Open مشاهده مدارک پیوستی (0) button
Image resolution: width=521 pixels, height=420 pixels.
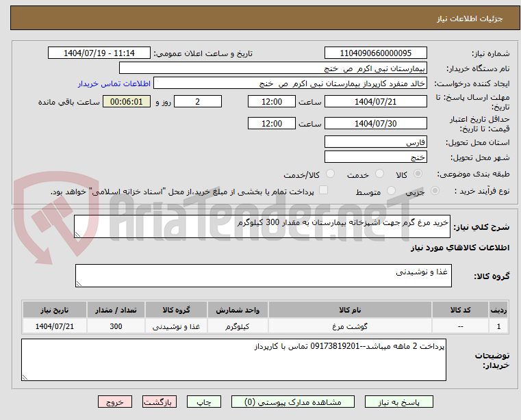click(x=293, y=402)
